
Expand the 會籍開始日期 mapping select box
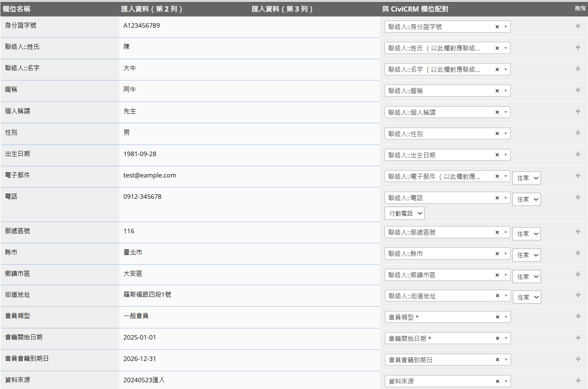point(506,338)
